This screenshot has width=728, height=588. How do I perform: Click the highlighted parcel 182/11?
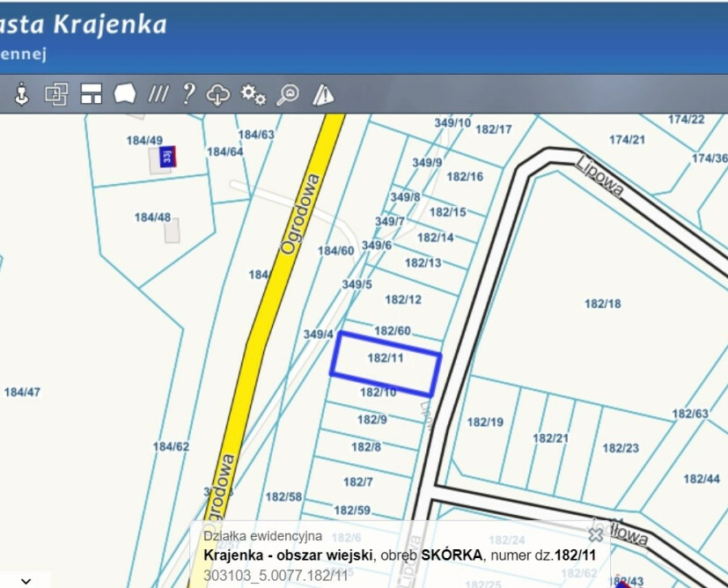(x=385, y=359)
